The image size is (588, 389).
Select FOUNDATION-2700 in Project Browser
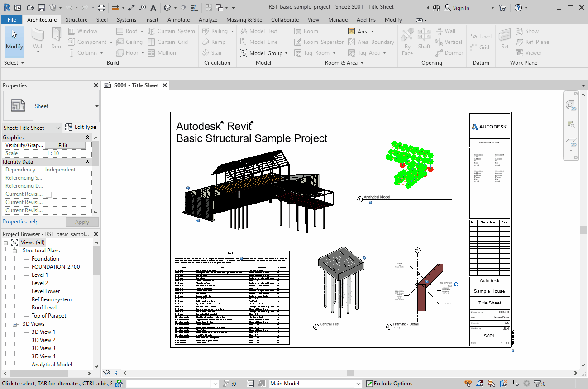click(x=56, y=267)
